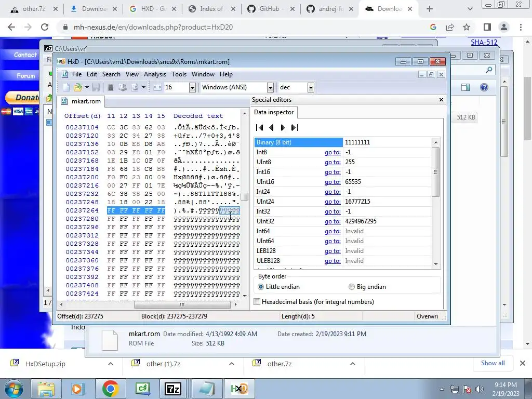Open the View menu in HxD

click(132, 74)
